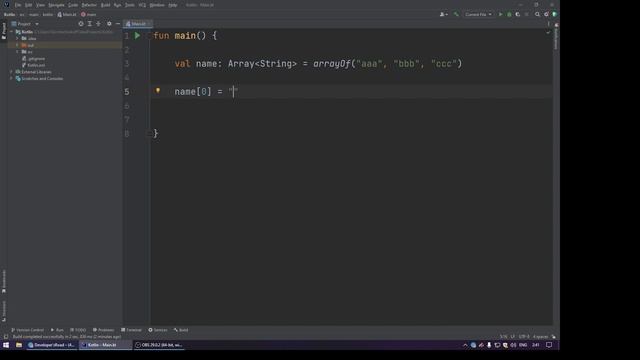Click status bar 4 spaces indent setting
Image resolution: width=640 pixels, height=360 pixels.
click(540, 337)
